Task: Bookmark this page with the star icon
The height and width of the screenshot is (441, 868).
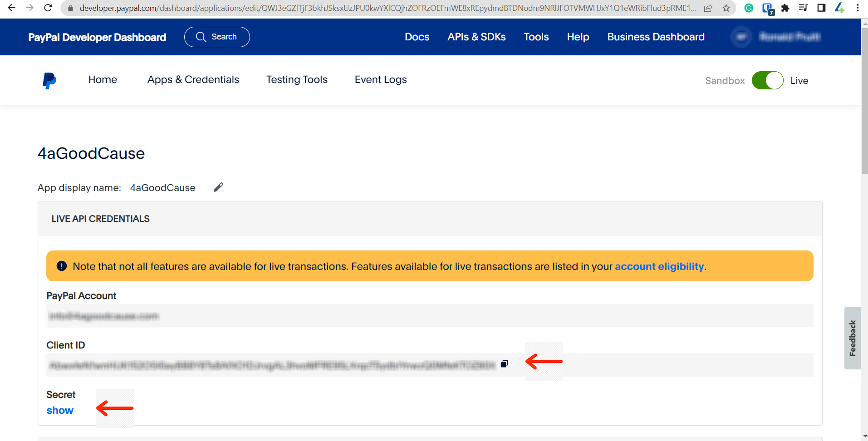Action: point(726,8)
